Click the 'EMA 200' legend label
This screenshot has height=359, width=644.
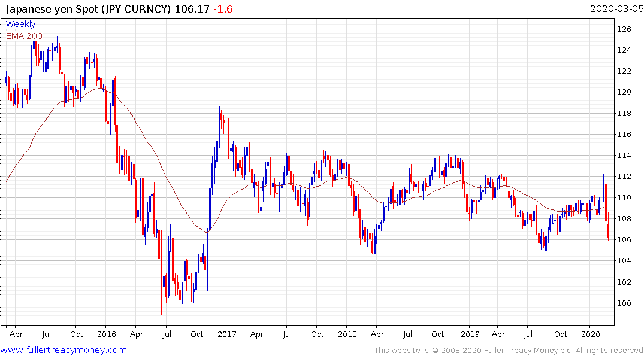click(24, 36)
